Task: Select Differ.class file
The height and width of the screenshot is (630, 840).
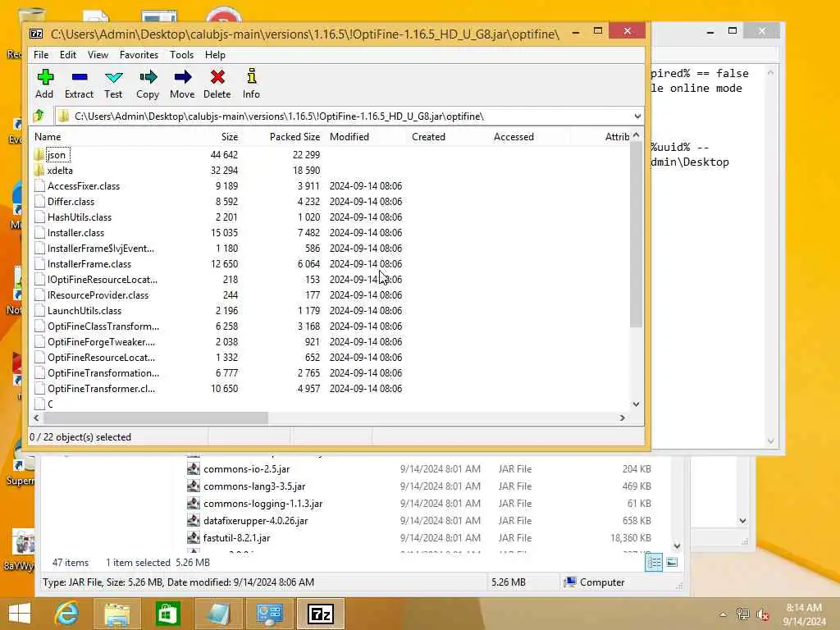Action: [71, 202]
